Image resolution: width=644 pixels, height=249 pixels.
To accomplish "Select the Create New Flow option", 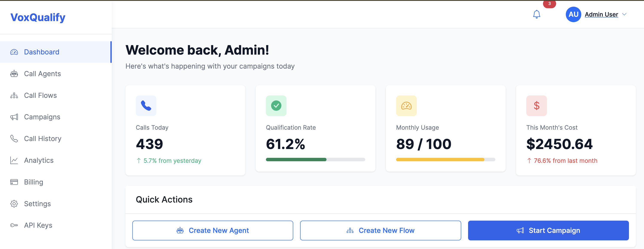I will tap(380, 230).
